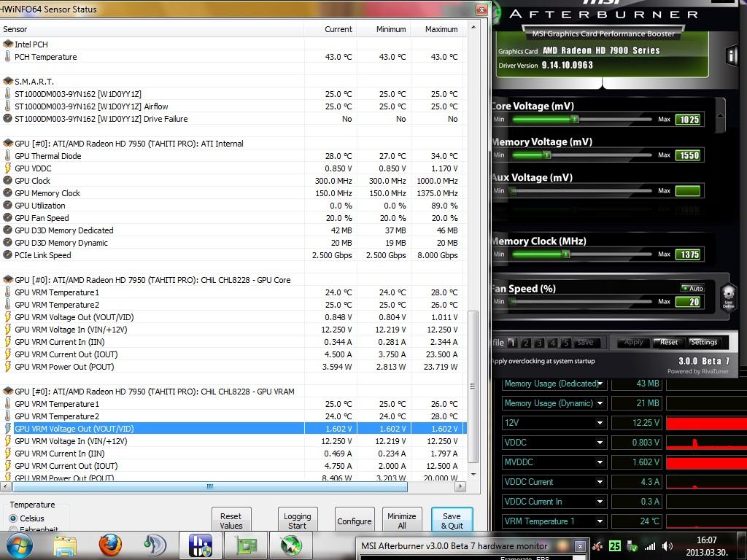Image resolution: width=747 pixels, height=560 pixels.
Task: Click the Current column header
Action: pyautogui.click(x=330, y=29)
